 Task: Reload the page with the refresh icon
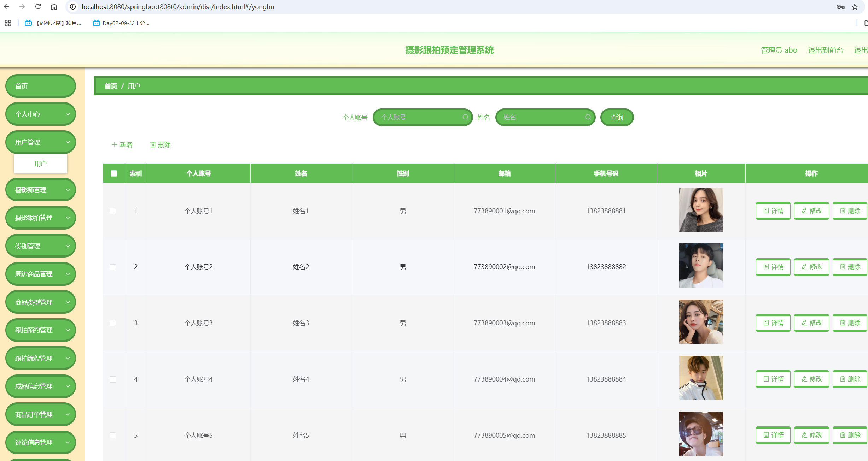pyautogui.click(x=38, y=7)
